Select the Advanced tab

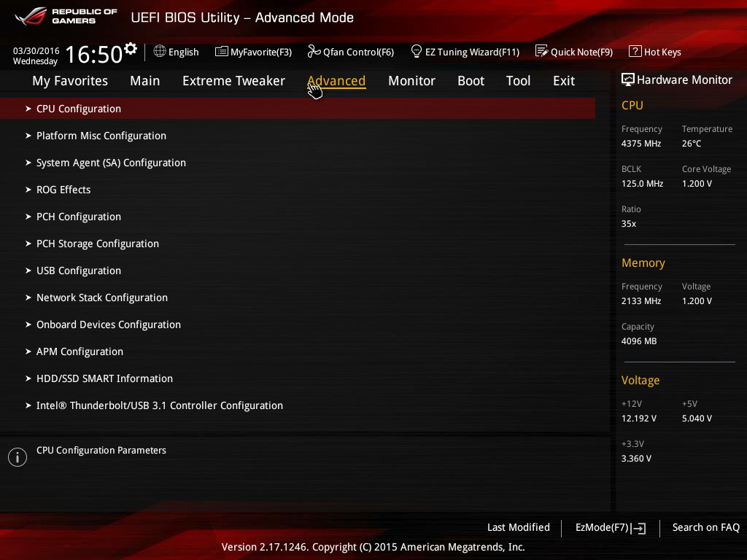pos(336,81)
